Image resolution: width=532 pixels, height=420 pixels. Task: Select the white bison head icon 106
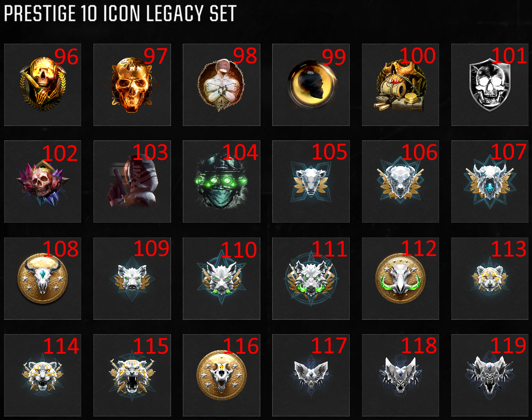(401, 181)
